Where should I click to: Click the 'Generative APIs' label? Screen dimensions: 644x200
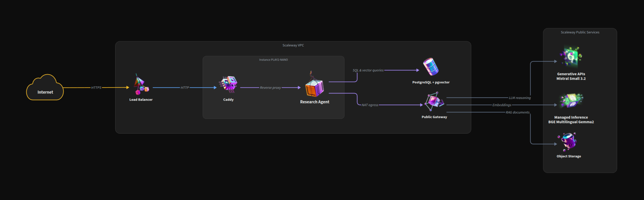(571, 74)
